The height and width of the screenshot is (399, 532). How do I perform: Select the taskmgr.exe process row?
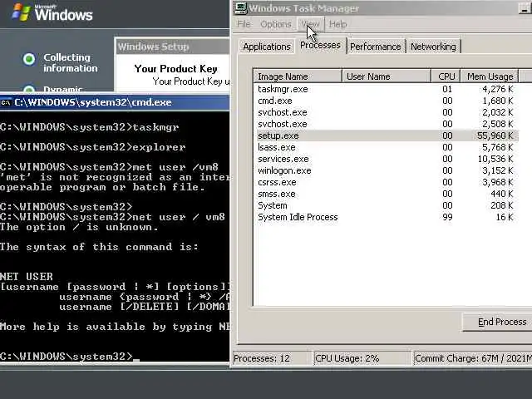[386, 89]
